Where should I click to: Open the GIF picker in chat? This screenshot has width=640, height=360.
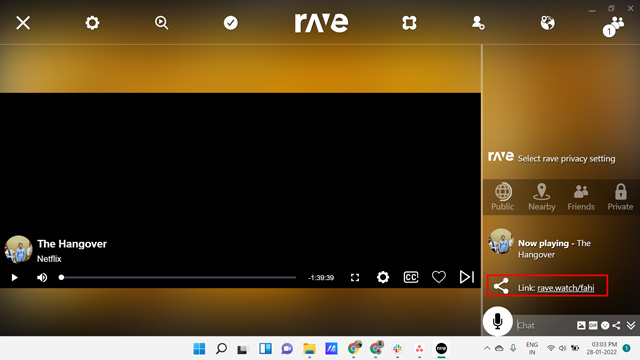[593, 325]
